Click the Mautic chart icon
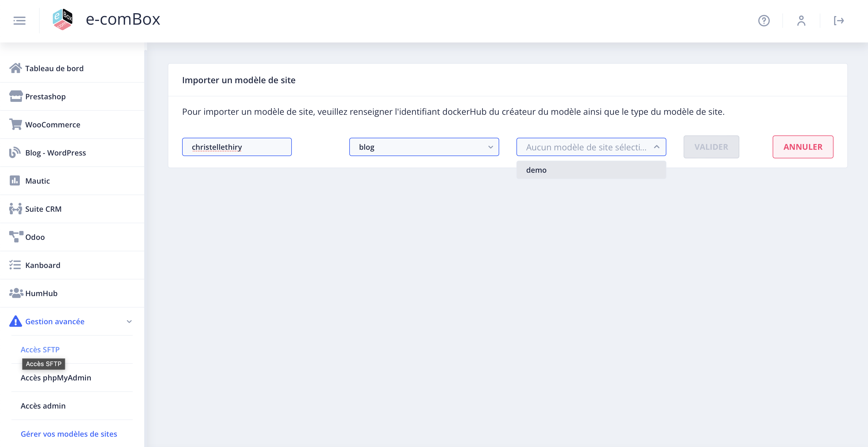The width and height of the screenshot is (868, 447). click(x=15, y=180)
